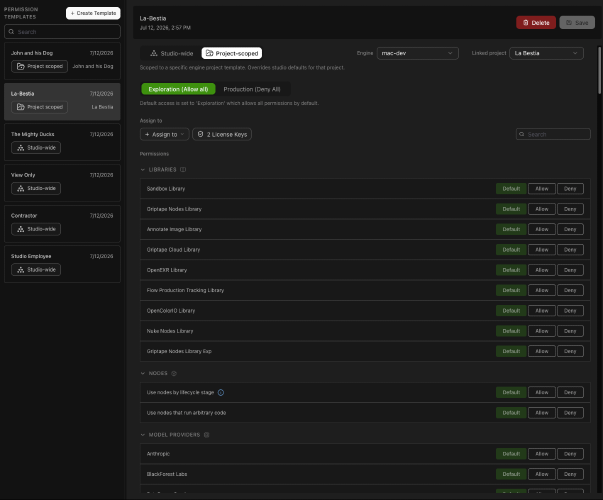Click the Save button

577,23
